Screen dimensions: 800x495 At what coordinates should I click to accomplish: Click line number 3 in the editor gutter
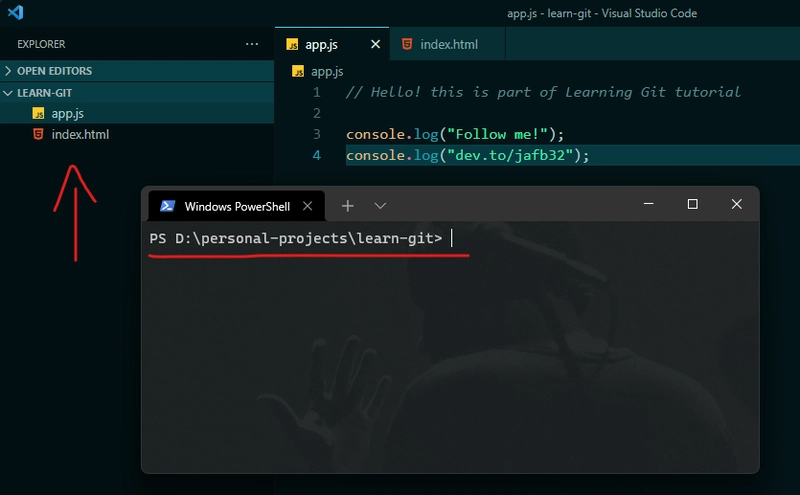[316, 133]
